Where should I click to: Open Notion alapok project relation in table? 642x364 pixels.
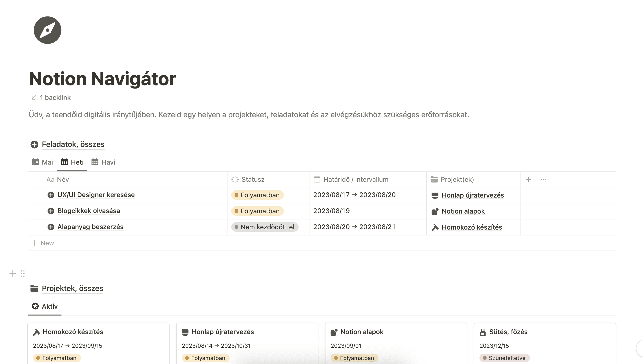(x=463, y=211)
